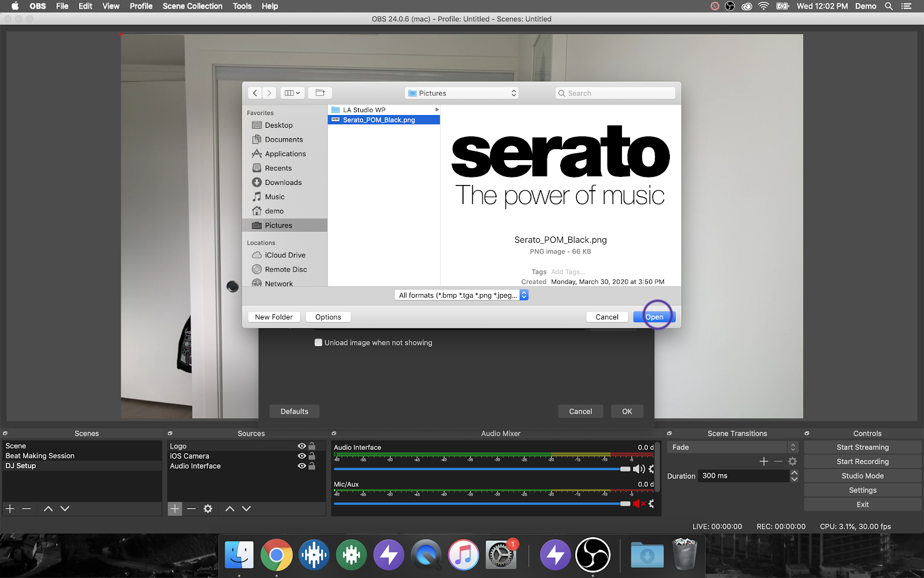
Task: Open the File menu
Action: point(62,6)
